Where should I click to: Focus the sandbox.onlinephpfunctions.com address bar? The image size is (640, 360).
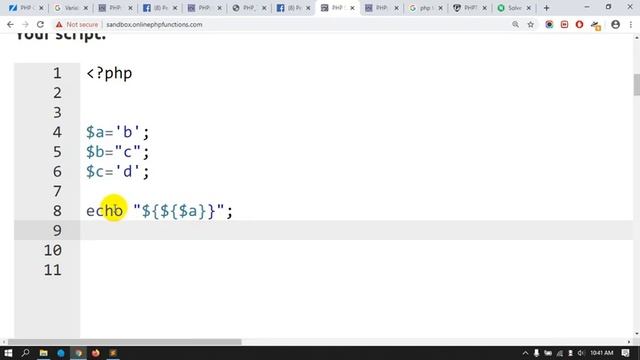[154, 24]
